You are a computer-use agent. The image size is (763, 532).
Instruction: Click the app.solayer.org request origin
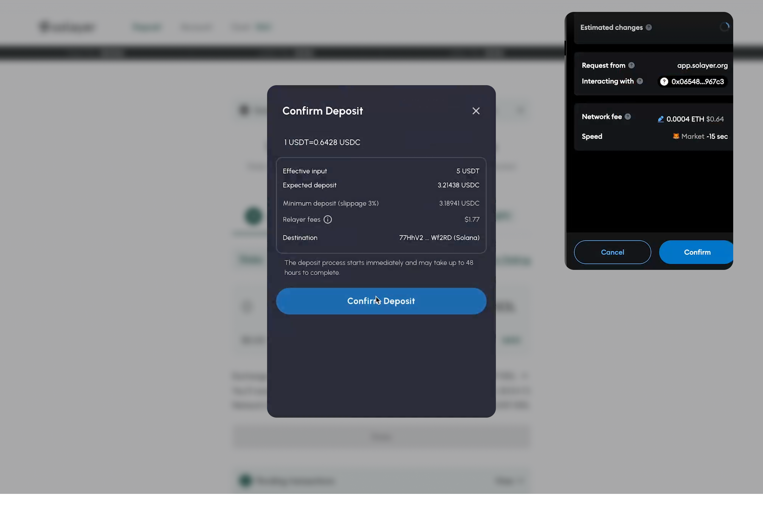pos(702,66)
